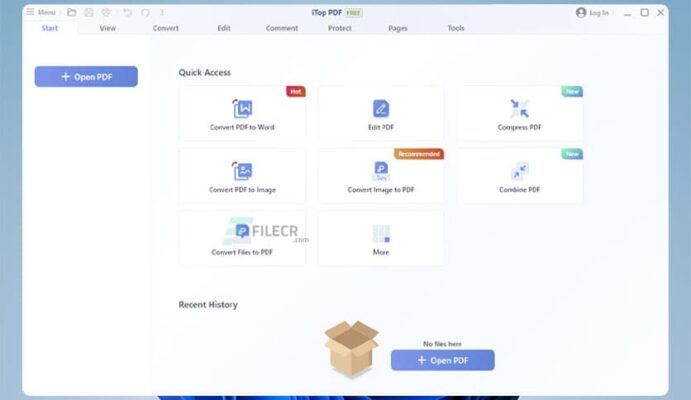
Task: Click Open PDF button in left sidebar
Action: point(86,77)
